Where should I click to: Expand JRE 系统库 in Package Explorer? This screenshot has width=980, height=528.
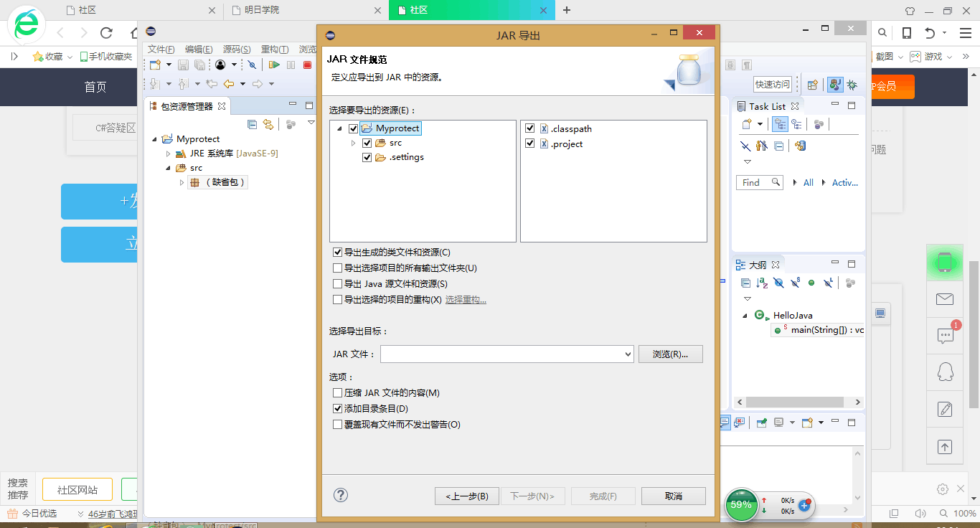pos(169,154)
